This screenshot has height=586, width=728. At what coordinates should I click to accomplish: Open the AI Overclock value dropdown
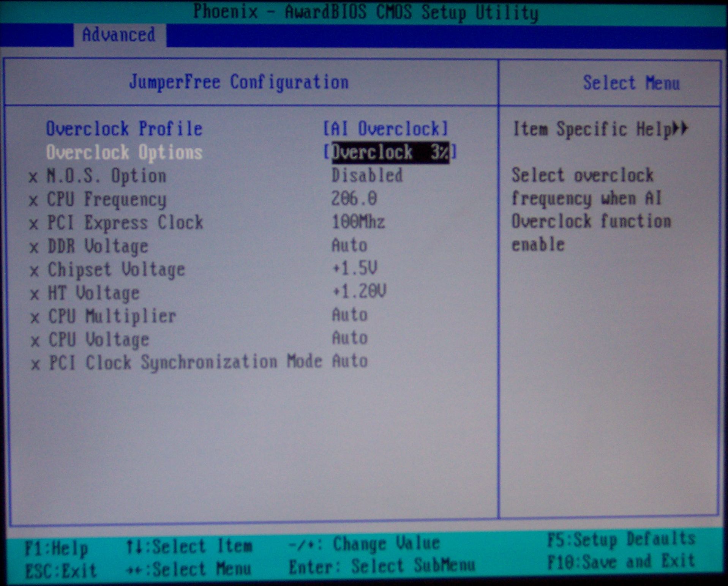tap(386, 129)
